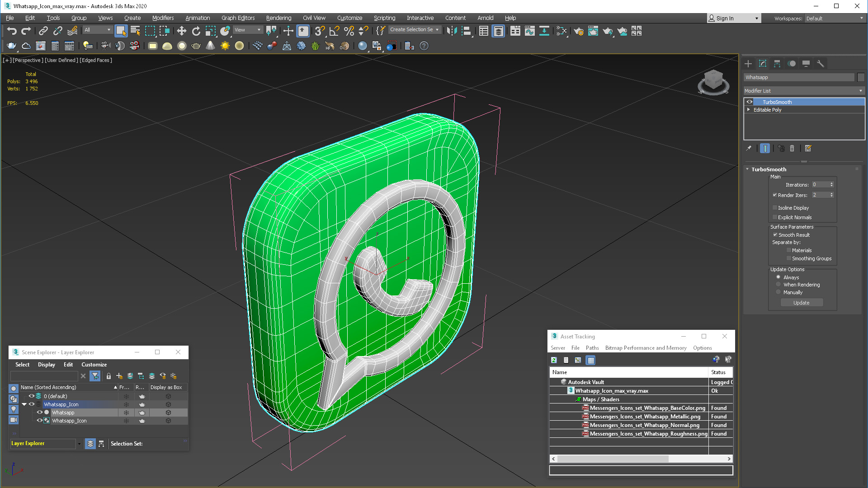Open the Modifiers menu
The width and height of the screenshot is (868, 488).
(x=163, y=18)
